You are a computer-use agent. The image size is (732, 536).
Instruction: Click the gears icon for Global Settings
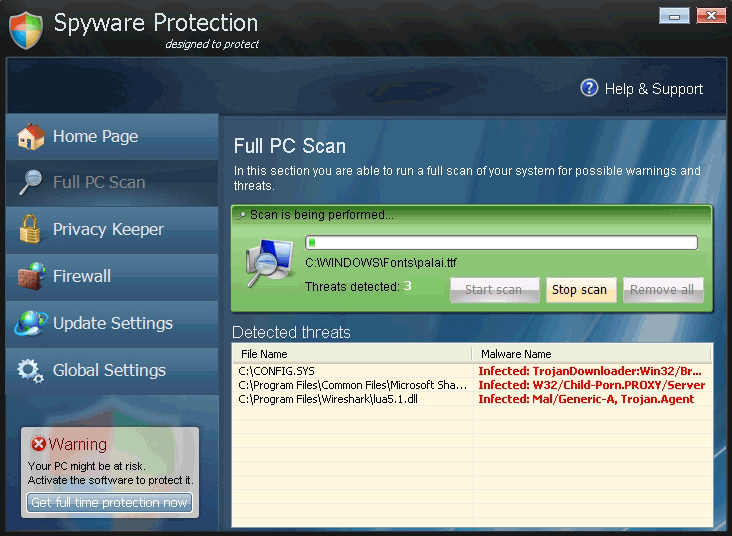pos(31,370)
